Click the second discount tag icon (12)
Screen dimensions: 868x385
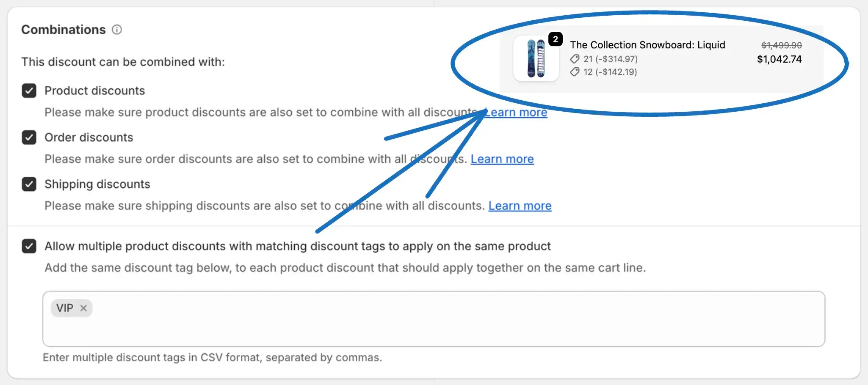[x=575, y=72]
